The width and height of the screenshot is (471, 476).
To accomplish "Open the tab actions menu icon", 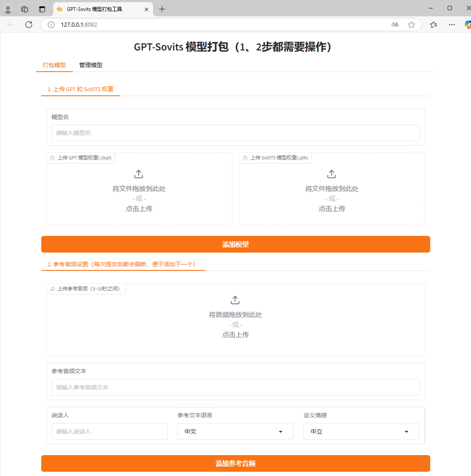I will tap(42, 9).
